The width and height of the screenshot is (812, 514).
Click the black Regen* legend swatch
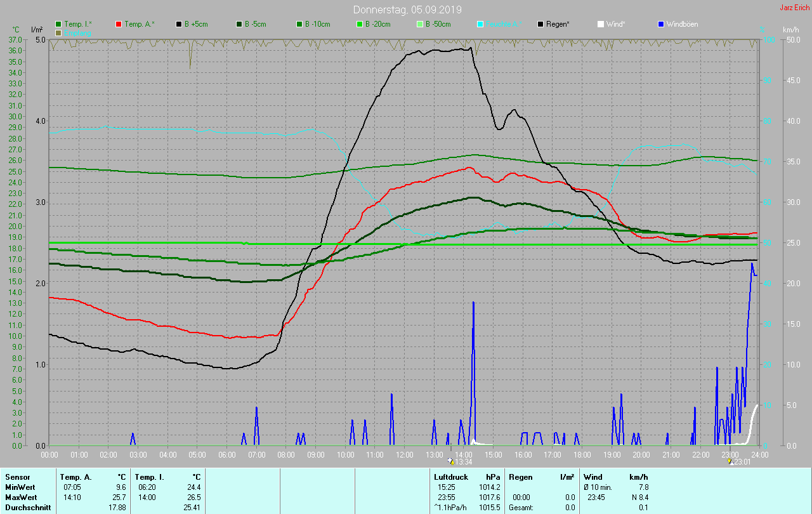pyautogui.click(x=540, y=24)
